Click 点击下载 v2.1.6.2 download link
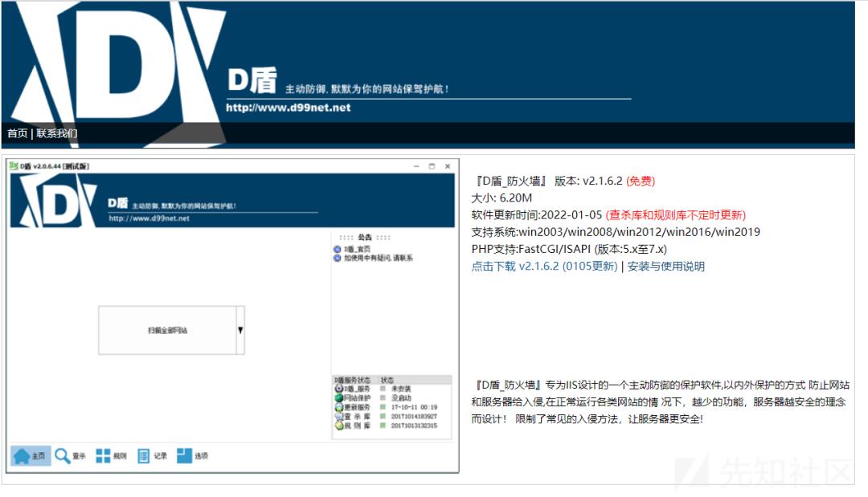Viewport: 868px width, 497px height. click(x=544, y=266)
